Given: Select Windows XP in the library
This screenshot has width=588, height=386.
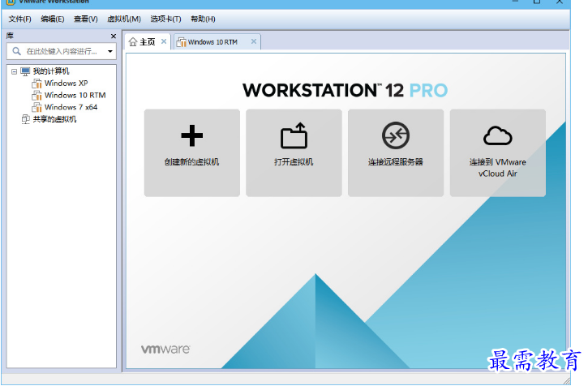Looking at the screenshot, I should [66, 84].
